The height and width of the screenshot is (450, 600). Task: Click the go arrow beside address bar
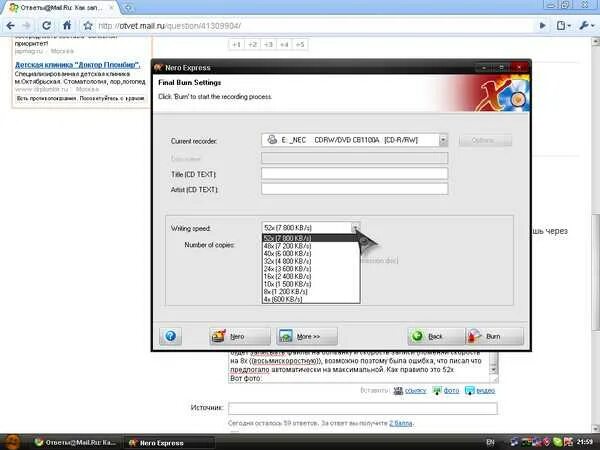tap(543, 26)
